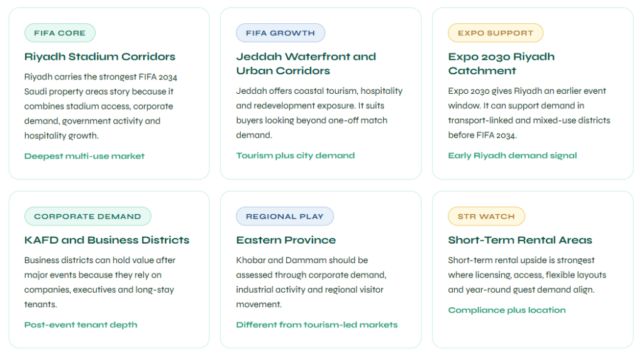This screenshot has width=644, height=357.
Task: Open Expo 2030 Riyadh Catchment heading
Action: coord(501,64)
